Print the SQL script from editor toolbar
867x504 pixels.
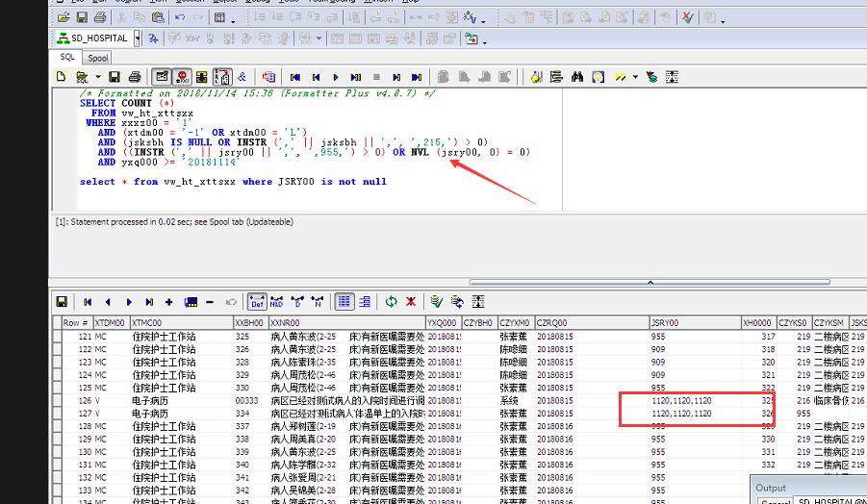135,77
